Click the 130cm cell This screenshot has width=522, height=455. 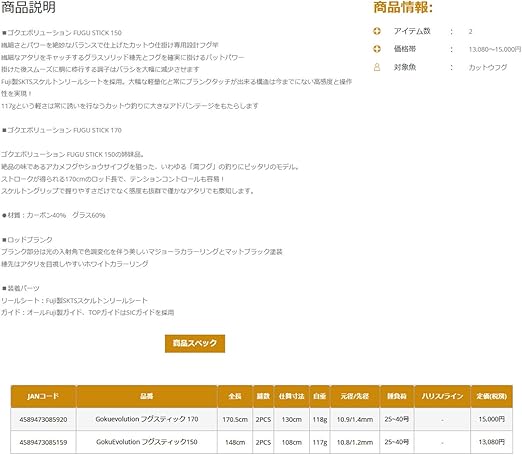[292, 419]
